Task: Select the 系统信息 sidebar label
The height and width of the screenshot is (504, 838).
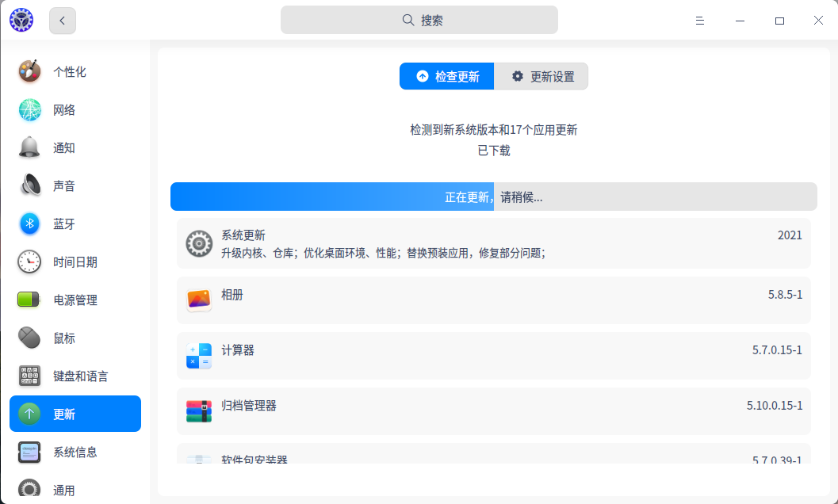Action: 75,452
